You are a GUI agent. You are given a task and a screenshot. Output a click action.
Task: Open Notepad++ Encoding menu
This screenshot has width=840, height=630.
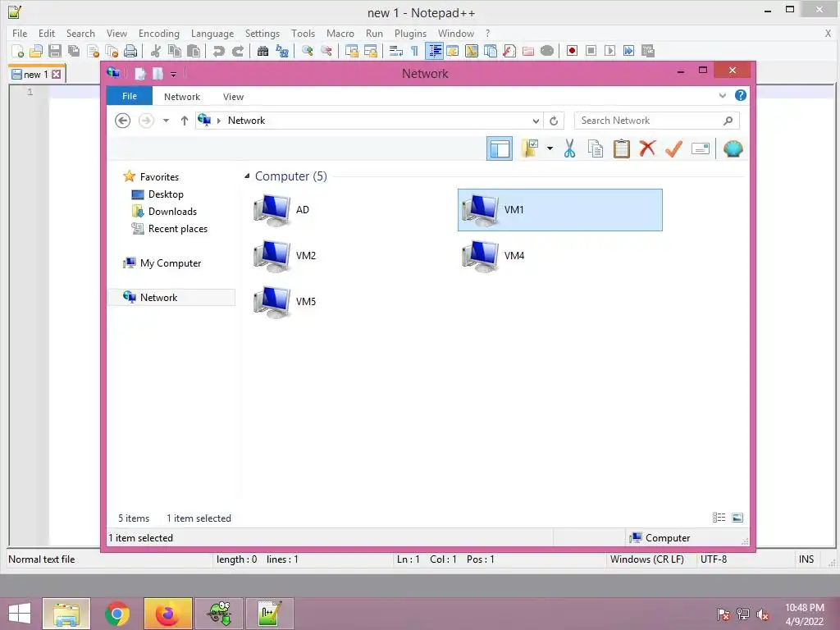(x=158, y=33)
